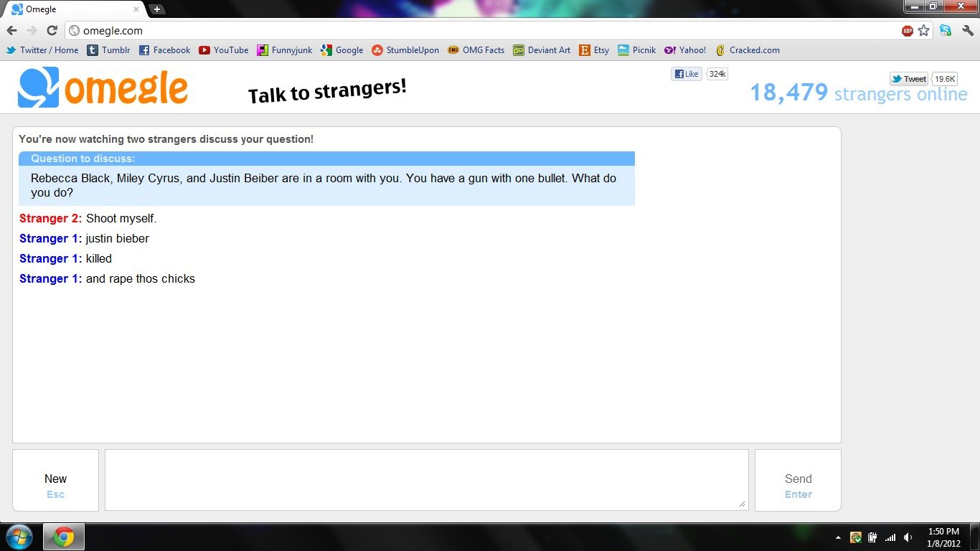Image resolution: width=980 pixels, height=551 pixels.
Task: Toggle the Adblock Plus extension icon
Action: click(x=907, y=31)
